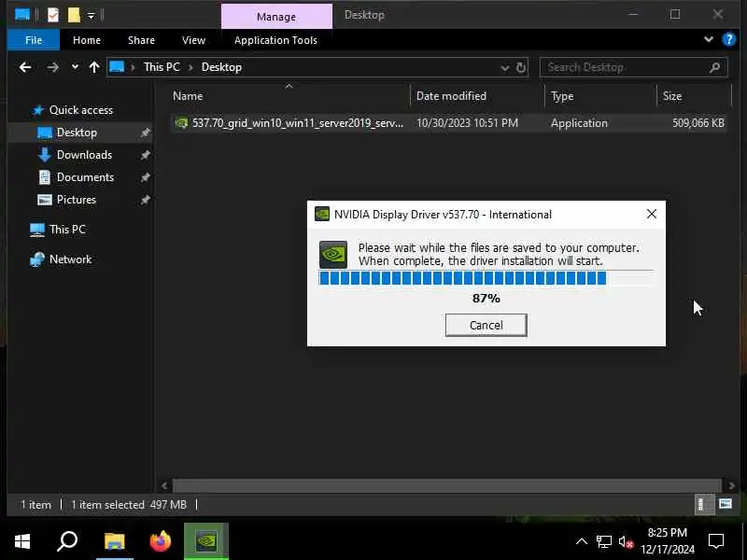
Task: Click the 10/30/2023 10:51 PM date cell
Action: click(x=467, y=123)
